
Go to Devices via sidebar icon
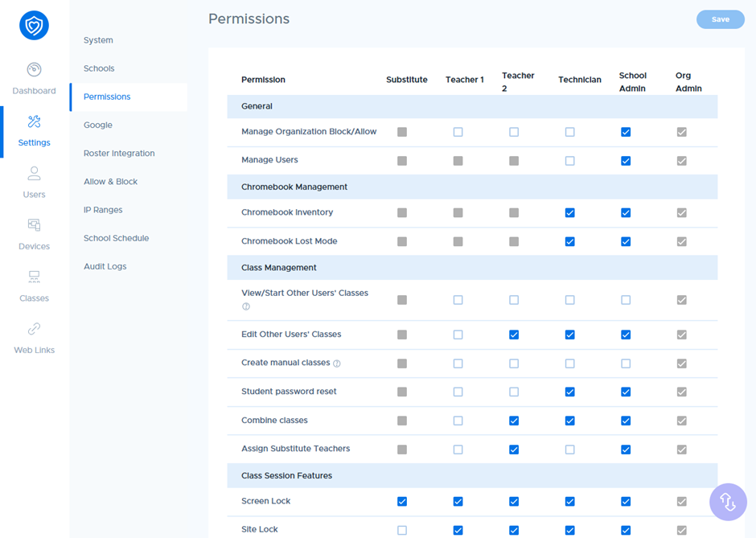tap(34, 226)
